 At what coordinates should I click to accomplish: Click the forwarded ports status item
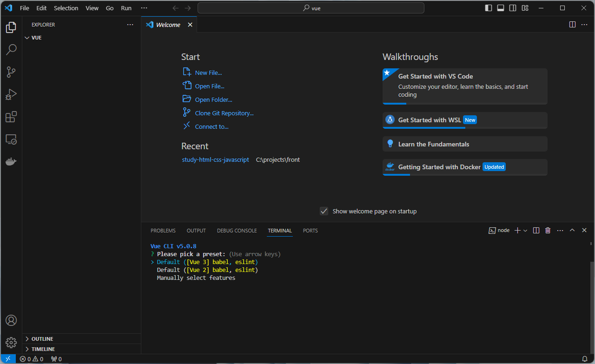pos(56,359)
